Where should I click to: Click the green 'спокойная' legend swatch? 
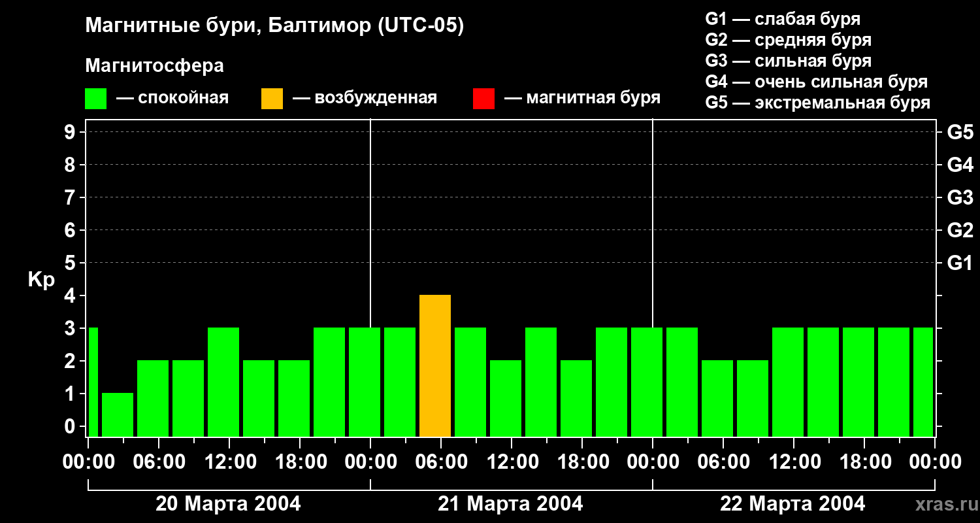(x=95, y=99)
